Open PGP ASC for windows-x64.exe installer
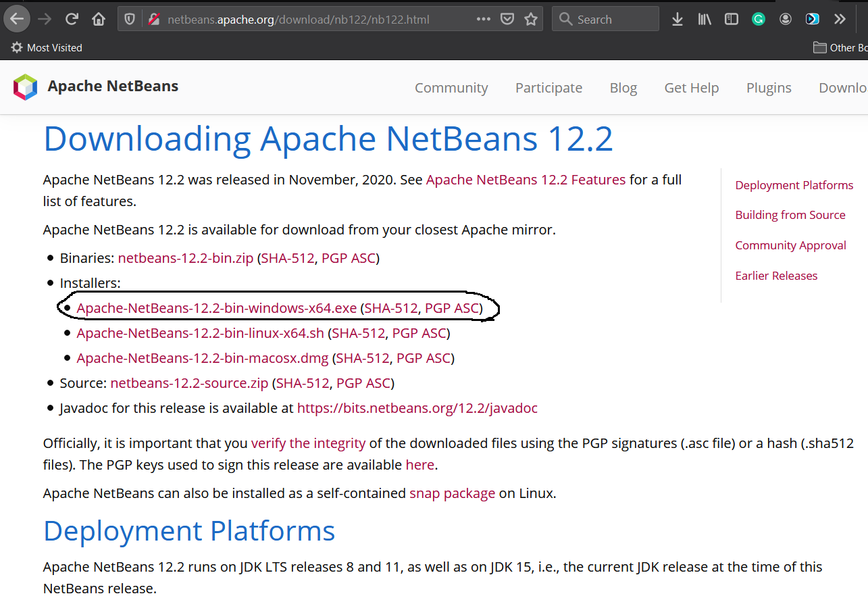The image size is (868, 598). [x=452, y=308]
